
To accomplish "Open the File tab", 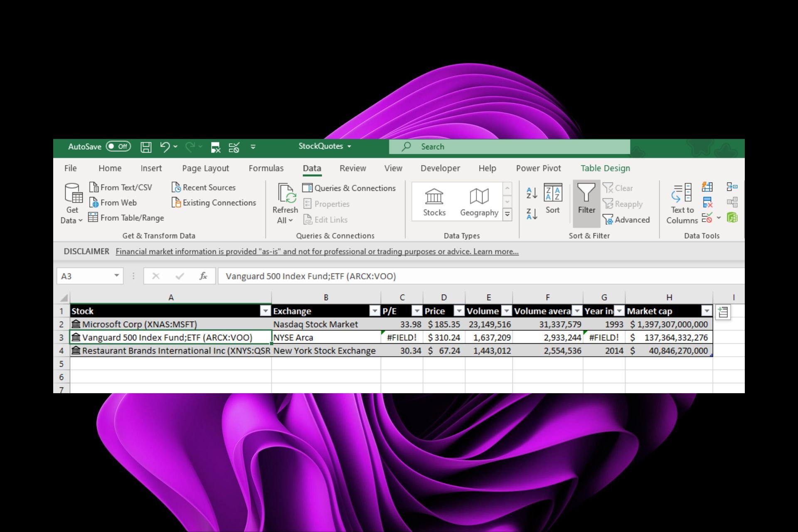I will [x=70, y=168].
